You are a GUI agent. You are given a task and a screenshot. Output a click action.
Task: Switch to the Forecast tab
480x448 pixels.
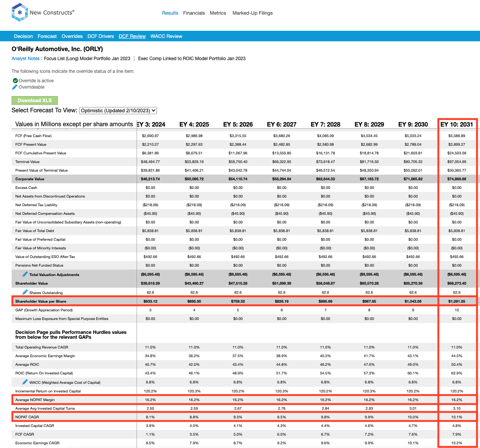pyautogui.click(x=47, y=36)
